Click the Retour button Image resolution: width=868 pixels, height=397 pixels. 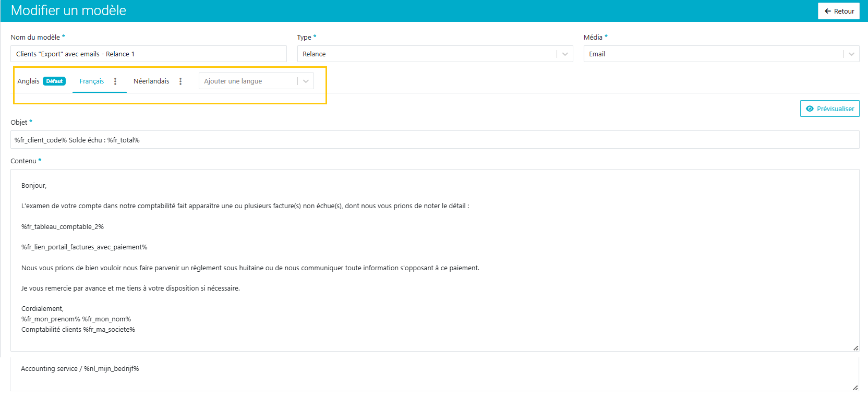[x=838, y=11]
